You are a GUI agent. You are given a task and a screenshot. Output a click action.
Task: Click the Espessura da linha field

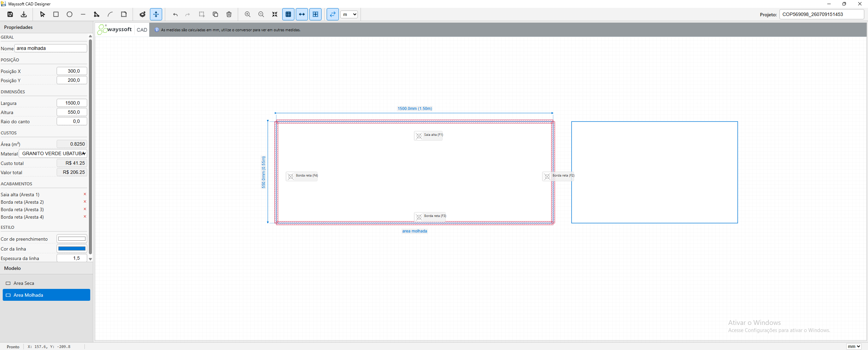[x=72, y=258]
